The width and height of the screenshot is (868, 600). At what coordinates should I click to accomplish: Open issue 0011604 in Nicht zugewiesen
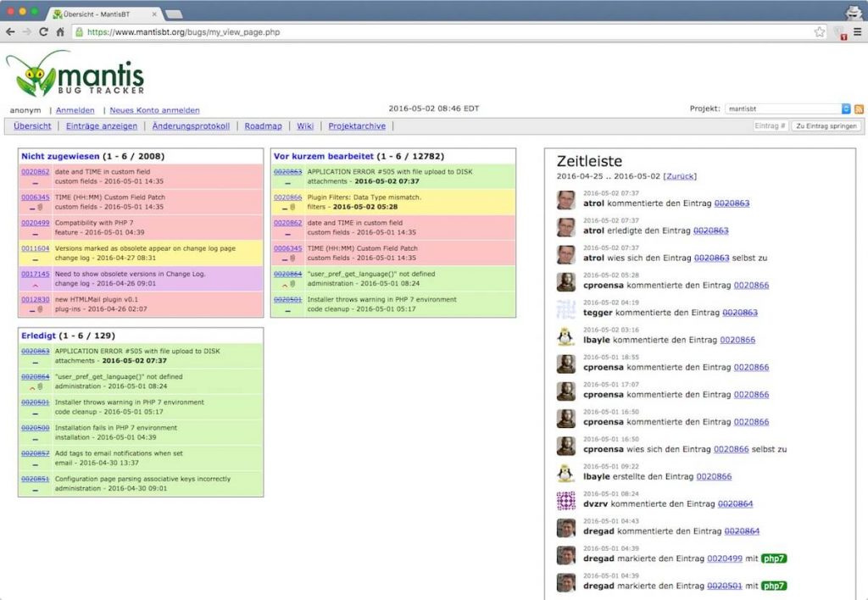point(35,248)
